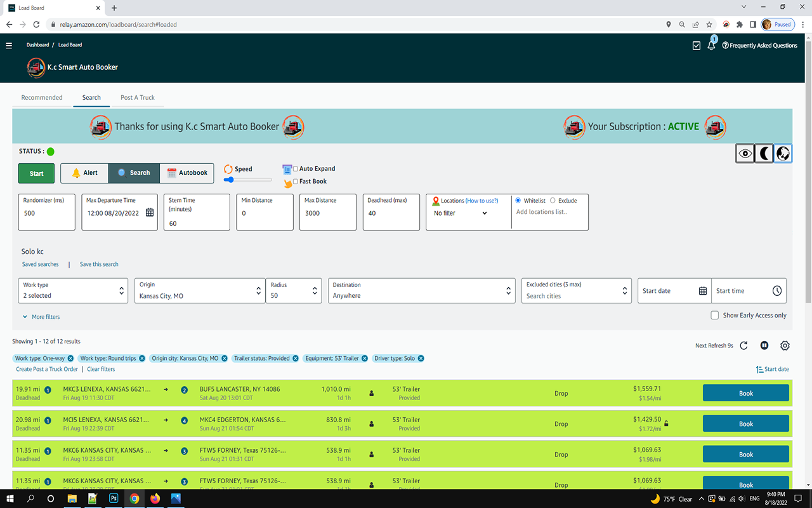Open the Start date calendar picker
This screenshot has width=812, height=508.
pos(703,291)
